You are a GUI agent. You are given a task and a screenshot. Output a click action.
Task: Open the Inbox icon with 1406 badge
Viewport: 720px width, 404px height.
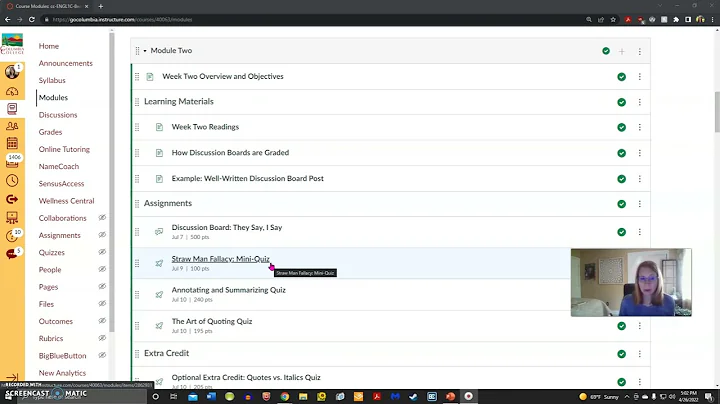click(12, 162)
